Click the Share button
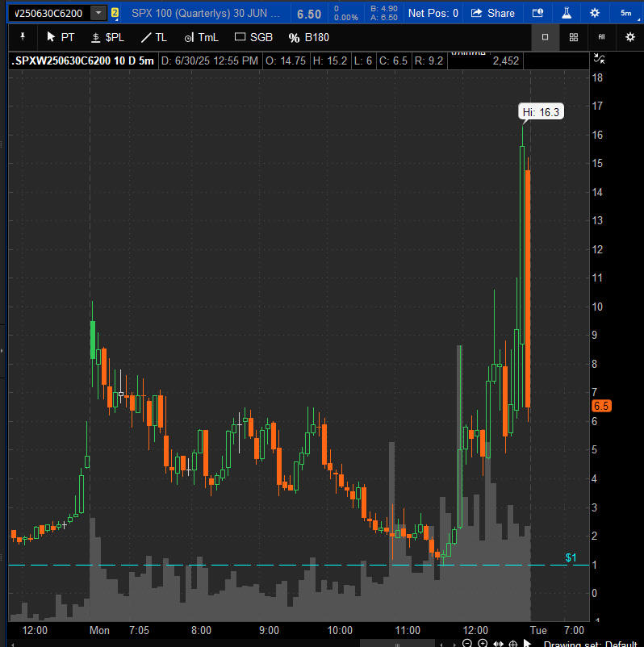644x647 pixels. pyautogui.click(x=492, y=13)
